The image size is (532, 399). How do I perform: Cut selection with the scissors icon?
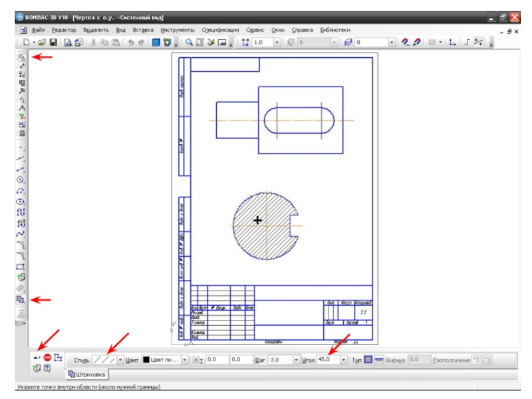(x=93, y=42)
